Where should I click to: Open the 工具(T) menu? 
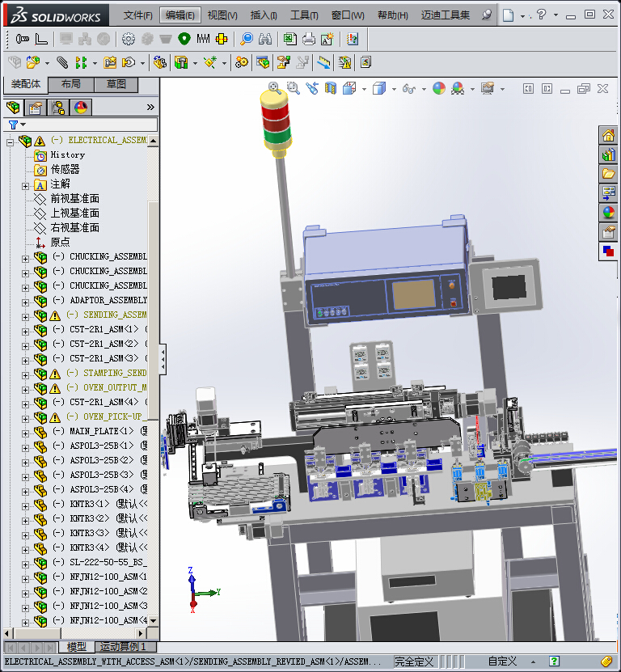tap(304, 15)
